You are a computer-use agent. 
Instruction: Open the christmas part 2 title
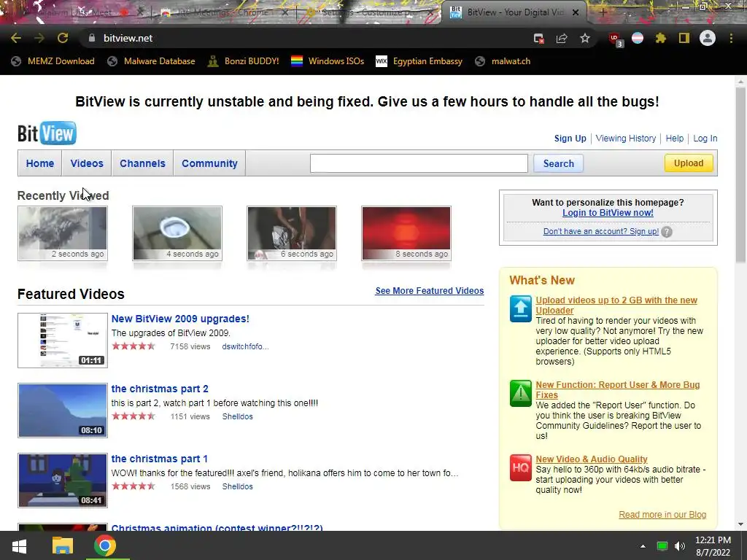pos(160,389)
